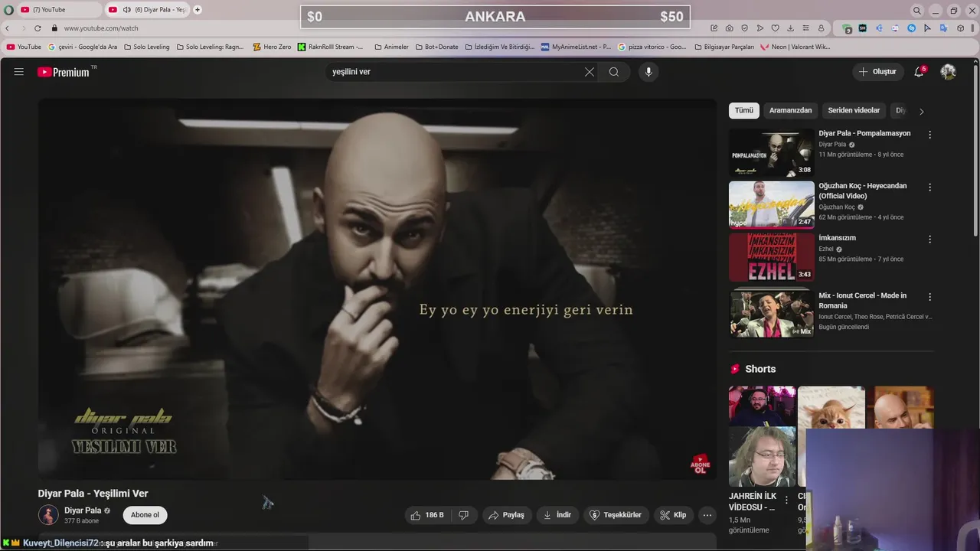980x551 pixels.
Task: Open the browser tab search magnifier
Action: (x=917, y=10)
